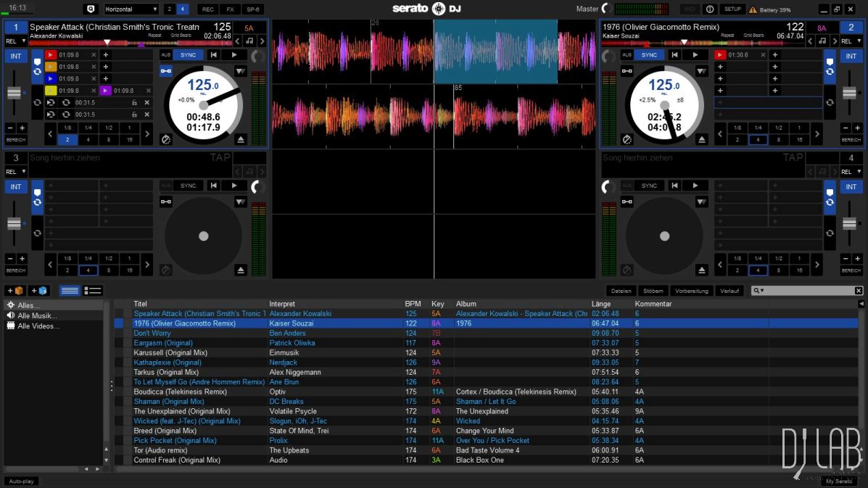Open REL dropdown on deck 4
Screen dimensions: 868x488
[851, 172]
